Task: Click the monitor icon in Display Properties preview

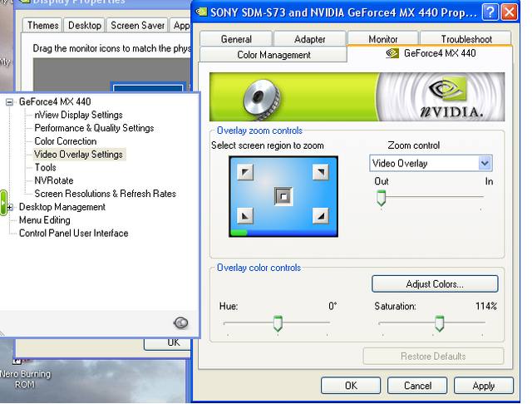Action: point(148,86)
